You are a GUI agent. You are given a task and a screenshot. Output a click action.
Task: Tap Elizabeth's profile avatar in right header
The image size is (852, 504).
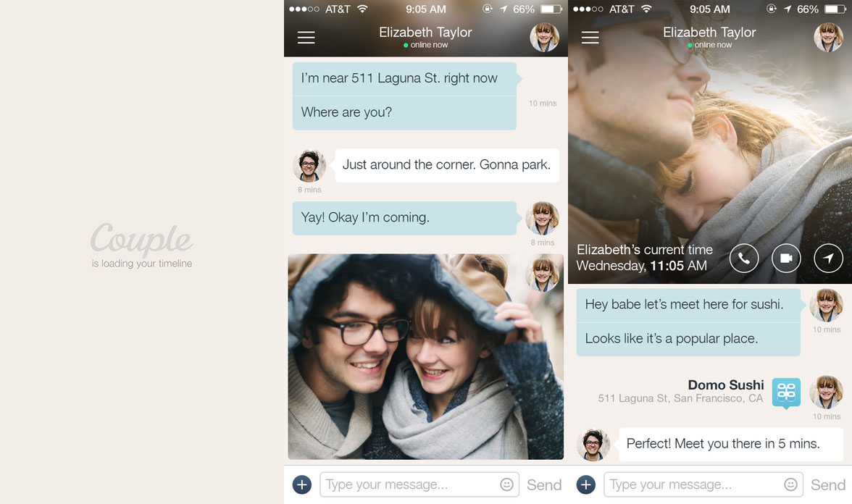tap(828, 37)
